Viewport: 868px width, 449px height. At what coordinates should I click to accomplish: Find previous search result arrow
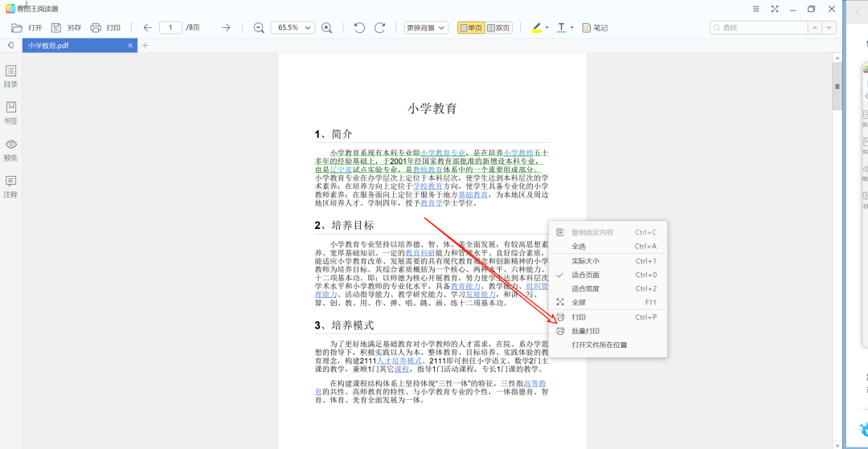pyautogui.click(x=814, y=27)
